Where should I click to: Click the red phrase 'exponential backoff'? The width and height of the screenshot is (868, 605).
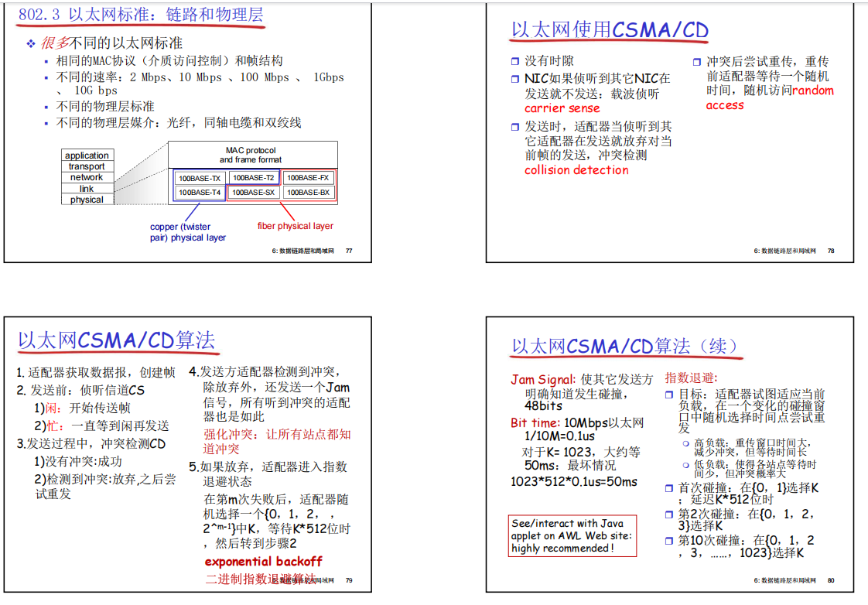pos(264,561)
